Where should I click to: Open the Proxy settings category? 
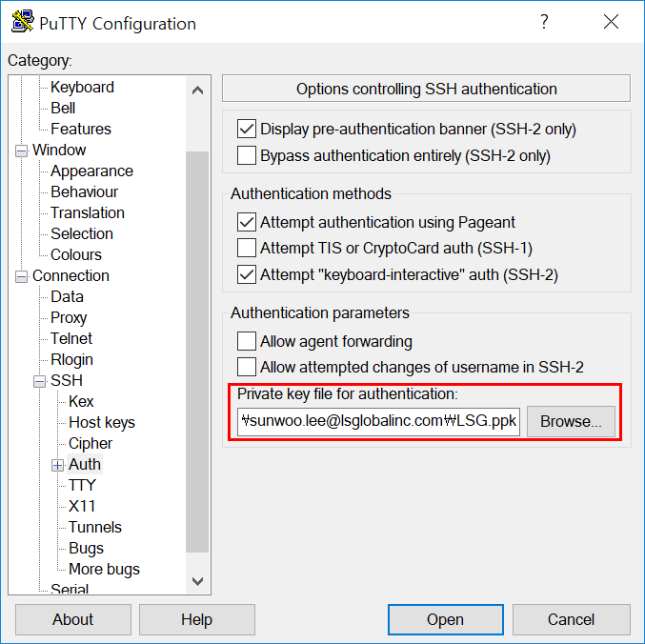(69, 317)
